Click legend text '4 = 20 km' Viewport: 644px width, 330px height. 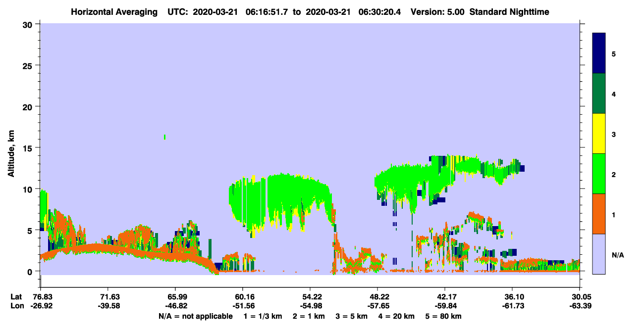click(398, 316)
